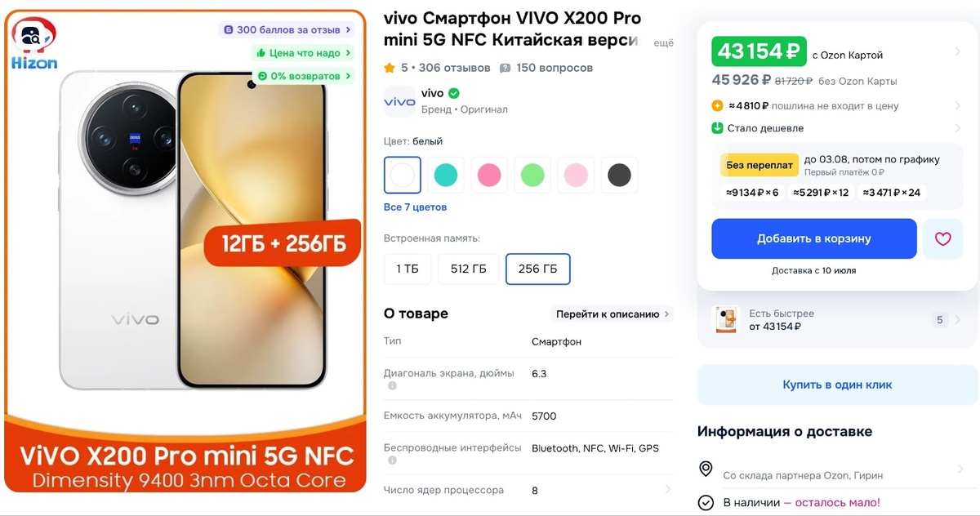The height and width of the screenshot is (516, 980).
Task: Click the info icon under screen diagonal
Action: [x=392, y=385]
